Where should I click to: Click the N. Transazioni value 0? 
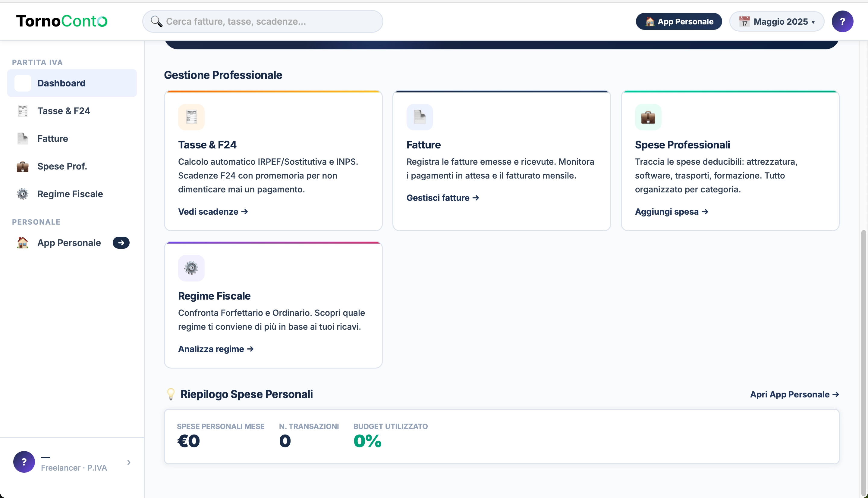pos(285,441)
